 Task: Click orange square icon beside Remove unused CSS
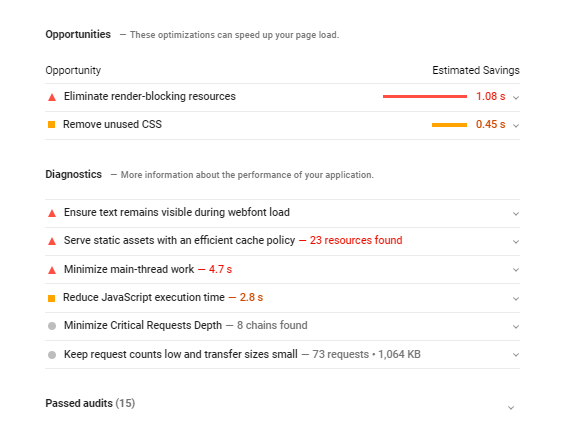[x=52, y=125]
